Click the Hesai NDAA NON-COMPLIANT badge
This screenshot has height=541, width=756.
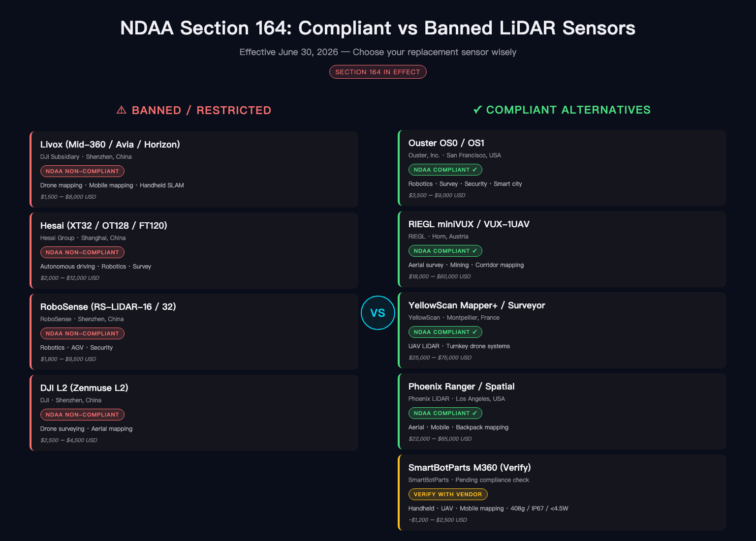[82, 252]
